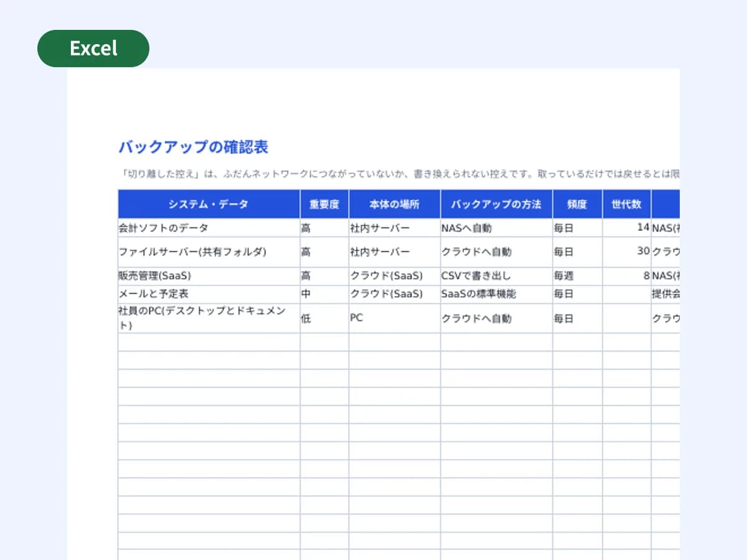Viewport: 747px width, 560px height.
Task: Select クラウドへ自動 in the 社員のPC row
Action: point(496,318)
